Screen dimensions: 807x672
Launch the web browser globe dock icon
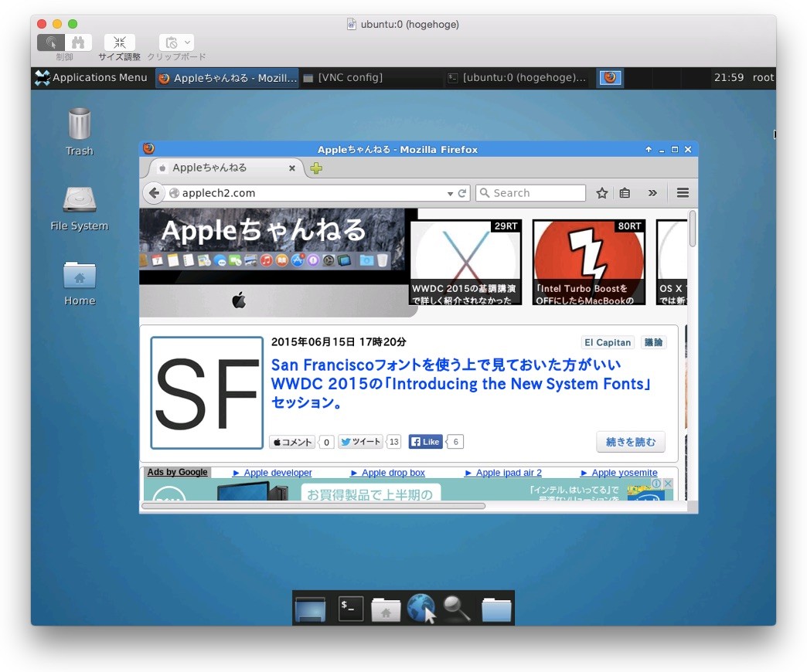coord(421,608)
